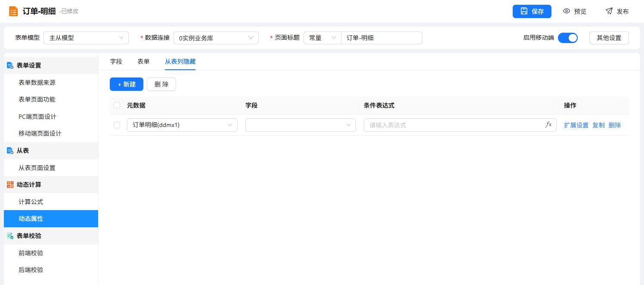The height and width of the screenshot is (285, 644).
Task: Click the orange form document icon
Action: (13, 11)
